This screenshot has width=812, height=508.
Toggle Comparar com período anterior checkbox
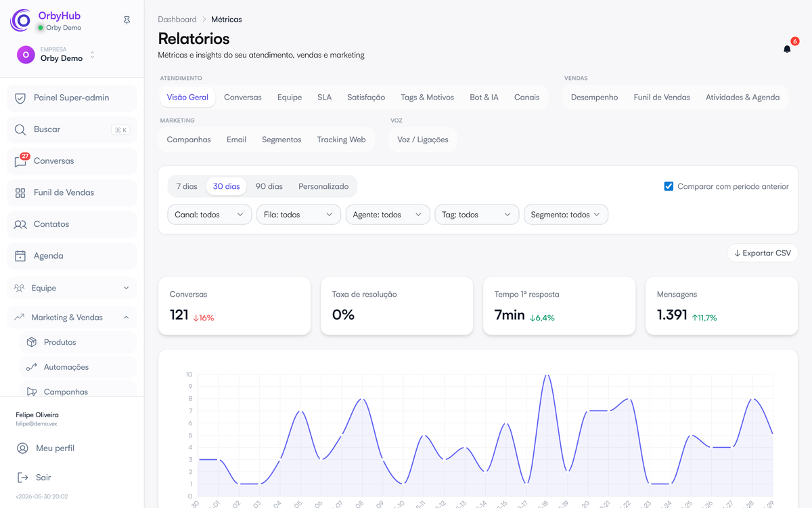[x=669, y=186]
